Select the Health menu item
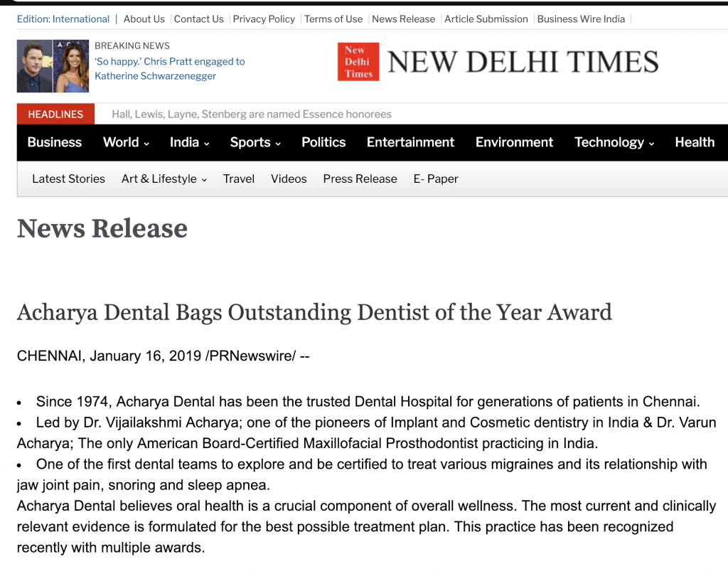The height and width of the screenshot is (574, 728). pos(695,142)
